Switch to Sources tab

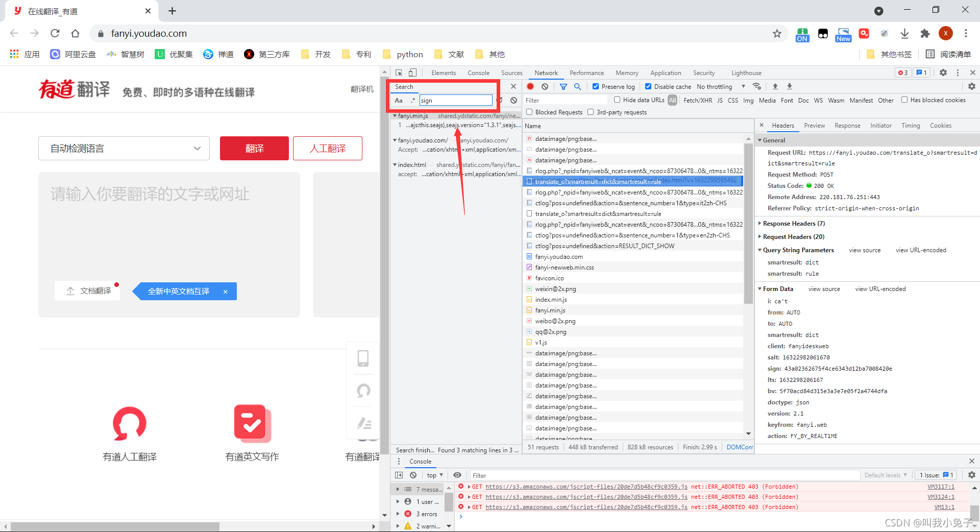511,73
